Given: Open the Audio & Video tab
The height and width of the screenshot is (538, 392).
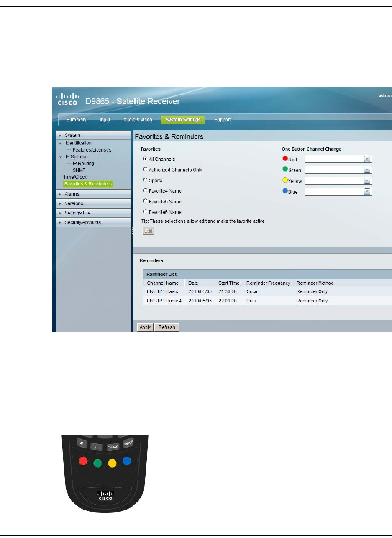Looking at the screenshot, I should coord(138,120).
